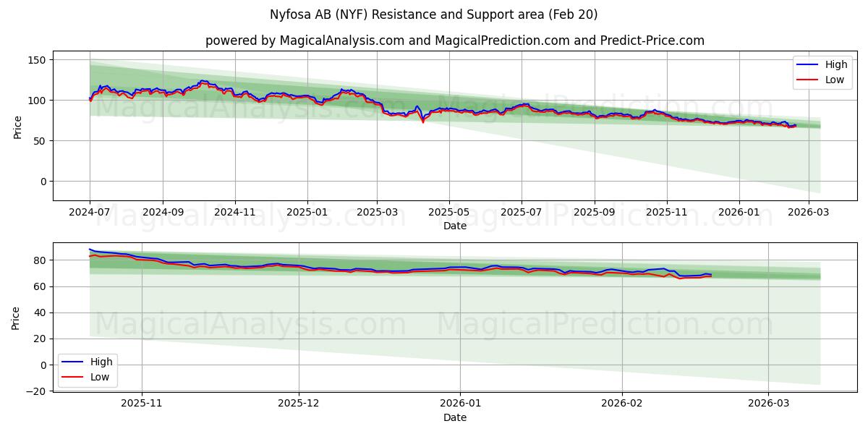Viewport: 868px width, 434px height.
Task: Click the '2024-11' x-axis label on top chart
Action: pyautogui.click(x=235, y=213)
